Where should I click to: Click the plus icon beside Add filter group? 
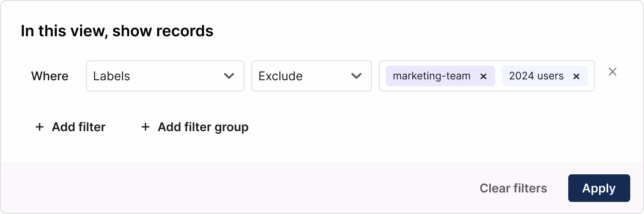pyautogui.click(x=146, y=127)
